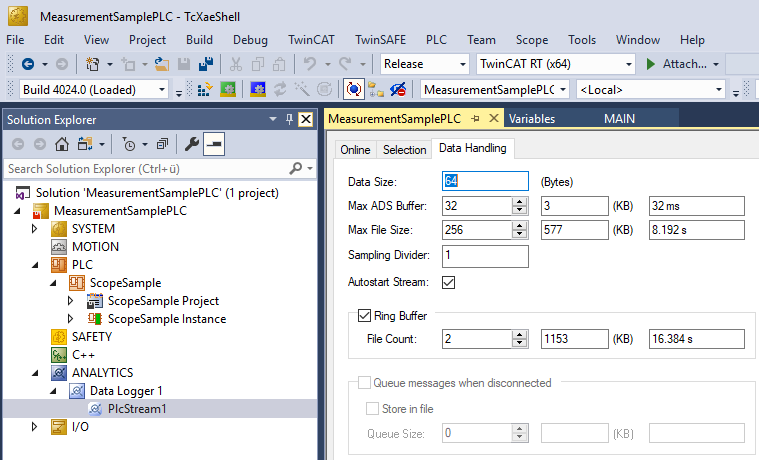
Task: Open the Release configuration dropdown
Action: (425, 64)
